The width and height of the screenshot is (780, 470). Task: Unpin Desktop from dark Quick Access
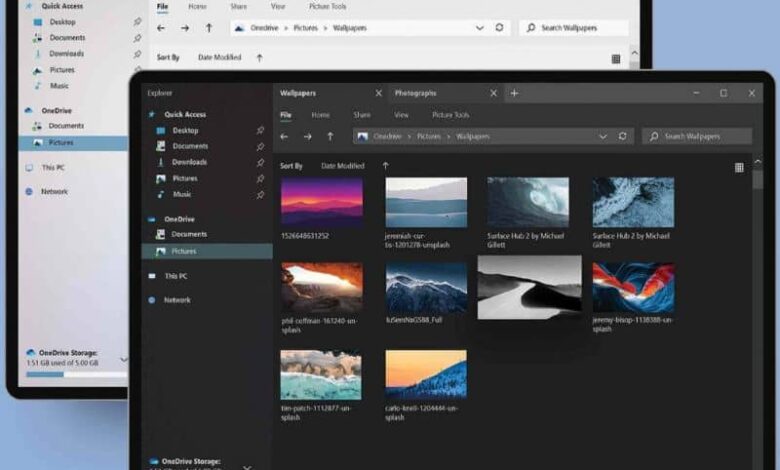point(260,130)
